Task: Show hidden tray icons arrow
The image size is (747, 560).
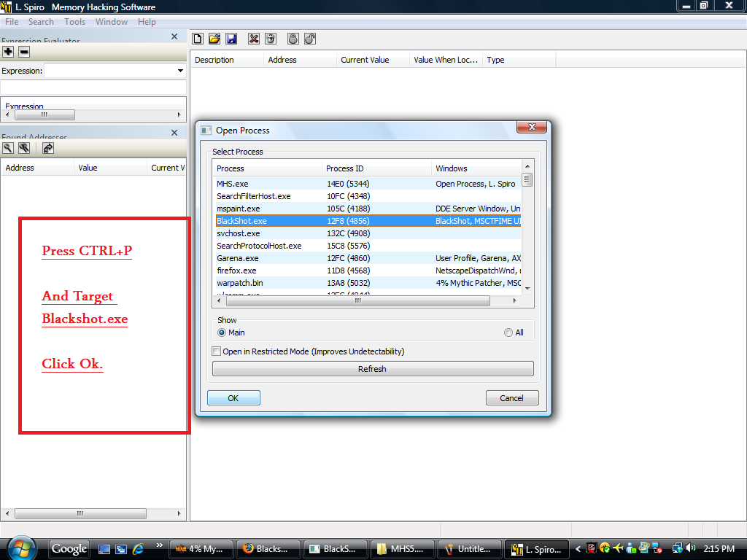Action: coord(578,549)
